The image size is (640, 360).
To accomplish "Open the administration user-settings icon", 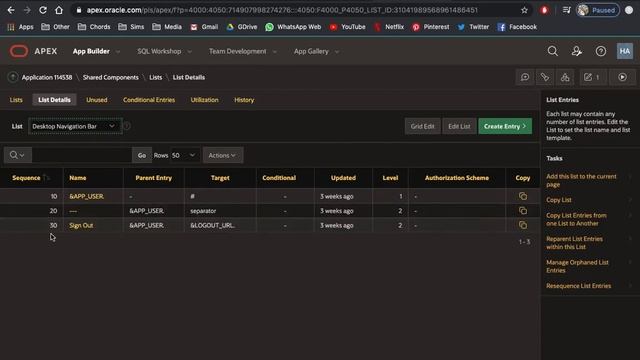I will [x=576, y=51].
